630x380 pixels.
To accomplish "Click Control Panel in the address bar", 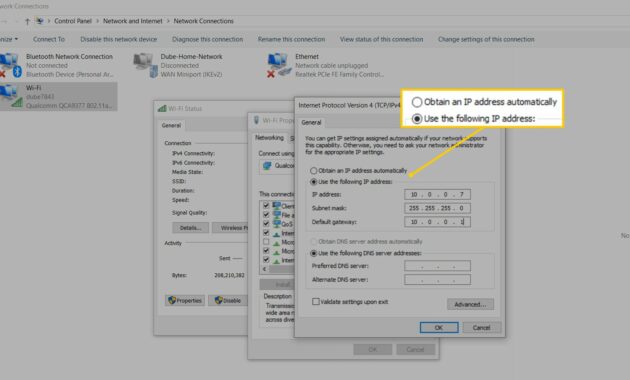I will [x=73, y=21].
